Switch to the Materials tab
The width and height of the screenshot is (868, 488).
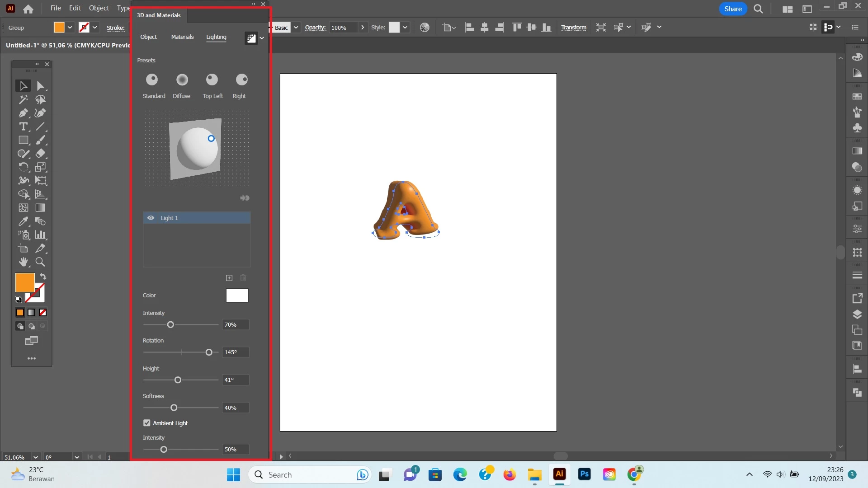click(x=182, y=37)
